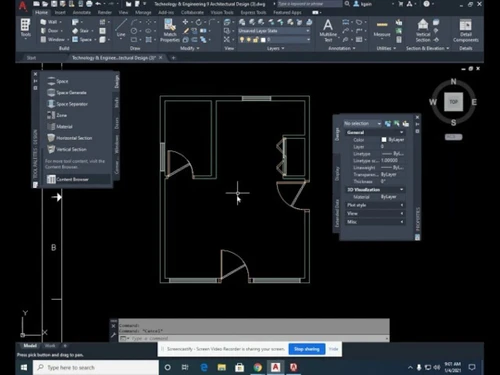
Task: Click the Measure utility tool
Action: coord(382,29)
